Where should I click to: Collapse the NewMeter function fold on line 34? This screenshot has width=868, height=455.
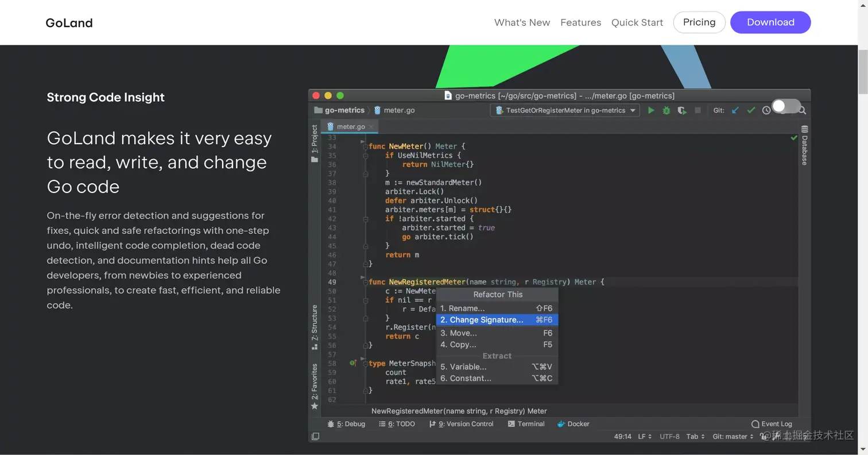(365, 146)
